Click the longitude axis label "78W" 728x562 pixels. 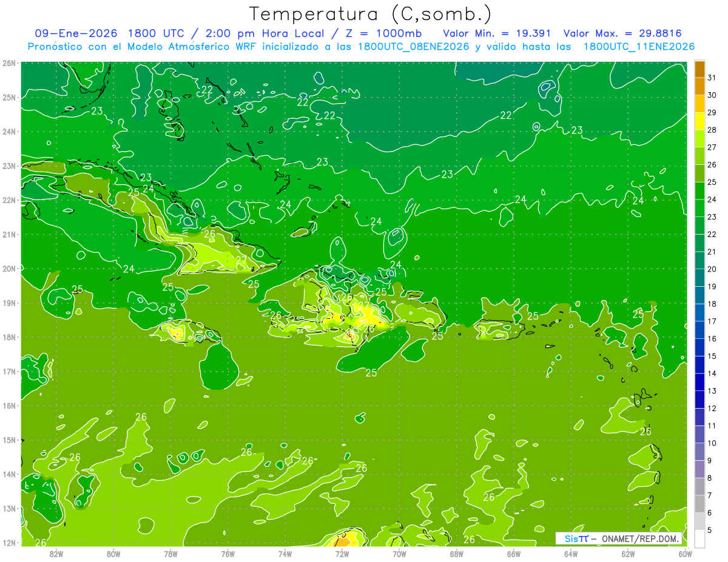click(170, 554)
